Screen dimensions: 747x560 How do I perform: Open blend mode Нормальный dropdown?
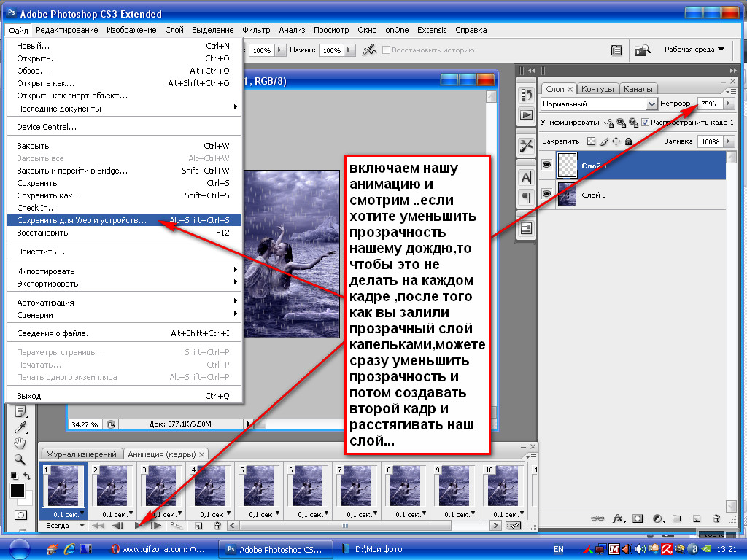(651, 104)
